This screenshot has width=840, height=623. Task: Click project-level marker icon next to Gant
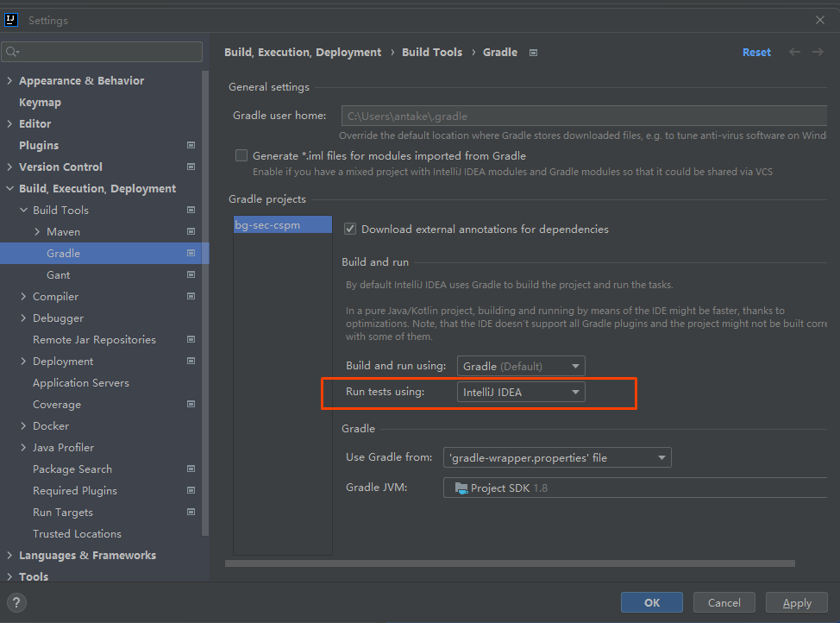pos(191,274)
